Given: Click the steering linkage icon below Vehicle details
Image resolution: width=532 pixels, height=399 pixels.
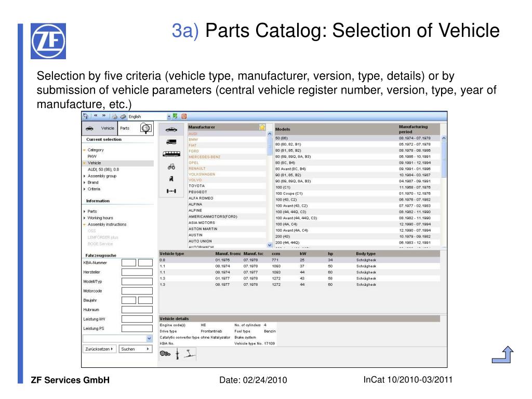Looking at the screenshot, I should 190,354.
